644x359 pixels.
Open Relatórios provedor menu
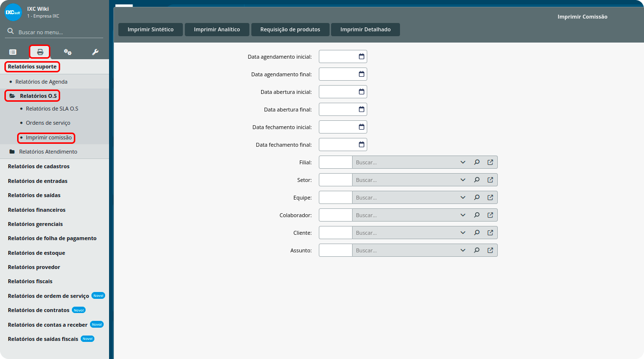pyautogui.click(x=34, y=267)
